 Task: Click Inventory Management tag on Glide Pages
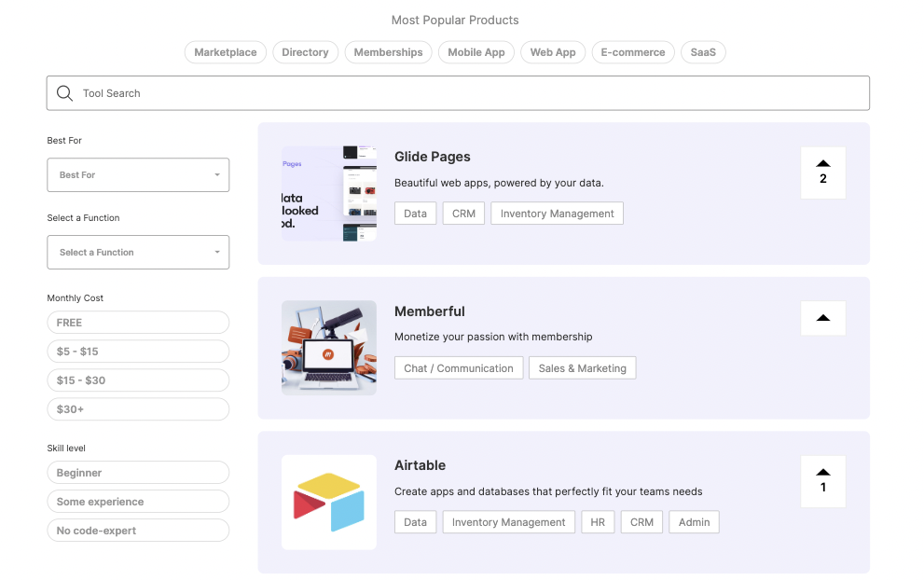(x=557, y=214)
